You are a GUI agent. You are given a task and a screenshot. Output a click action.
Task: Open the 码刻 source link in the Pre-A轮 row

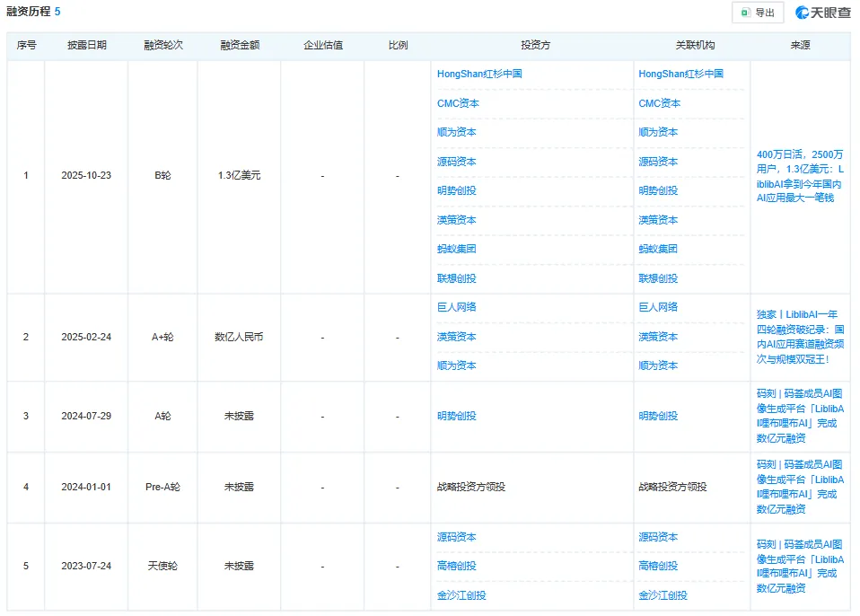pyautogui.click(x=800, y=487)
